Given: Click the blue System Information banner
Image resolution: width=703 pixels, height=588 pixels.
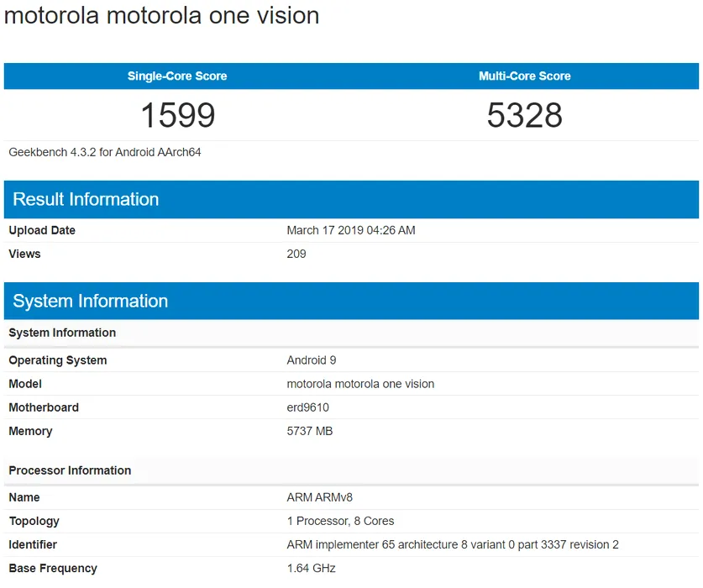Looking at the screenshot, I should (351, 301).
